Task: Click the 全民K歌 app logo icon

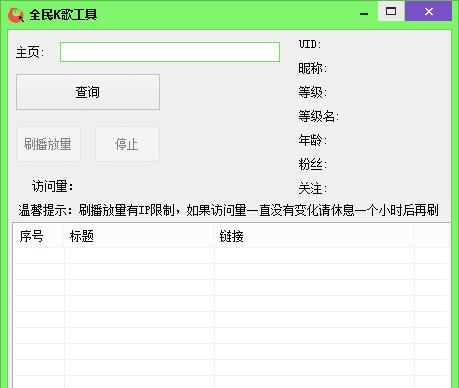Action: [16, 15]
